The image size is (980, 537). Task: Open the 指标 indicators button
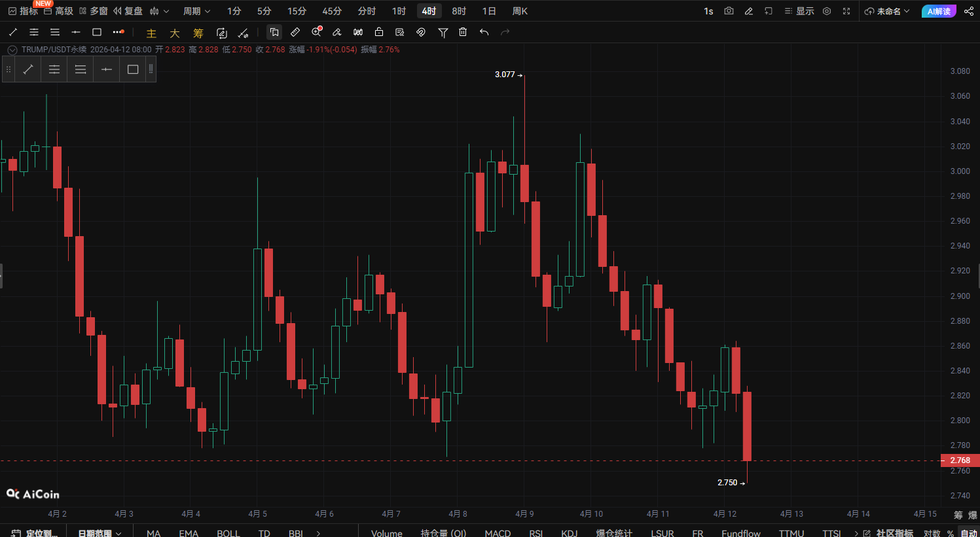(23, 11)
